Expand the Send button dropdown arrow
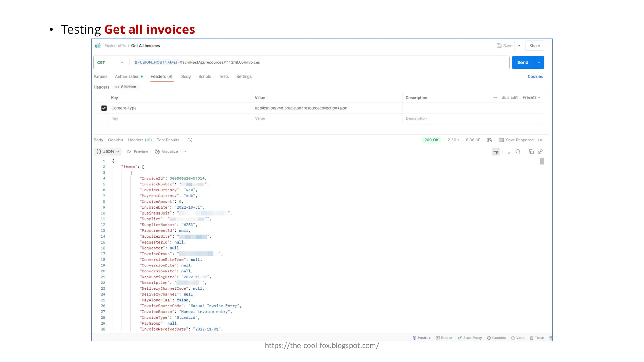Image resolution: width=644 pixels, height=362 pixels. (x=539, y=63)
